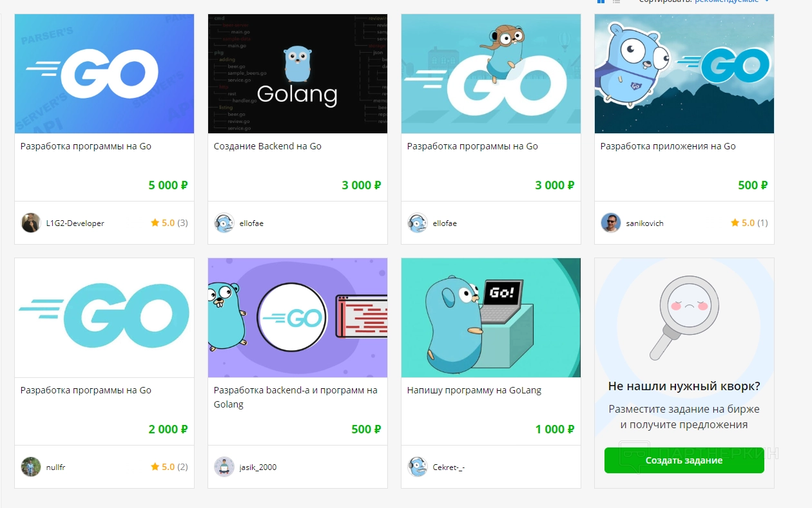Click the nullfr username link

(55, 467)
